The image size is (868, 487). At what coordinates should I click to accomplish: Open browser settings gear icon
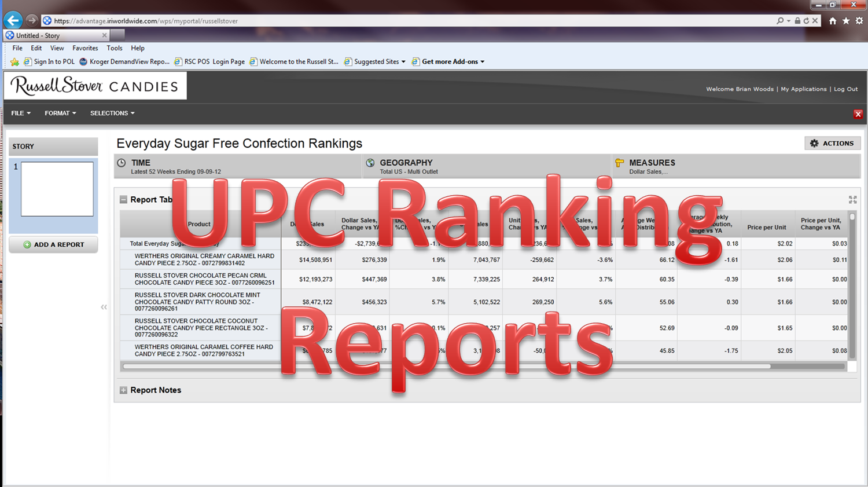(x=859, y=21)
